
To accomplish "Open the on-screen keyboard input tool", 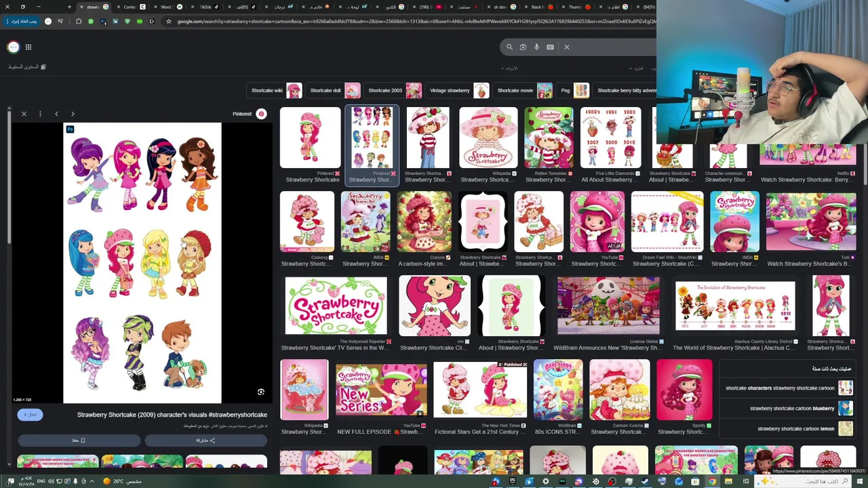I will pos(550,47).
